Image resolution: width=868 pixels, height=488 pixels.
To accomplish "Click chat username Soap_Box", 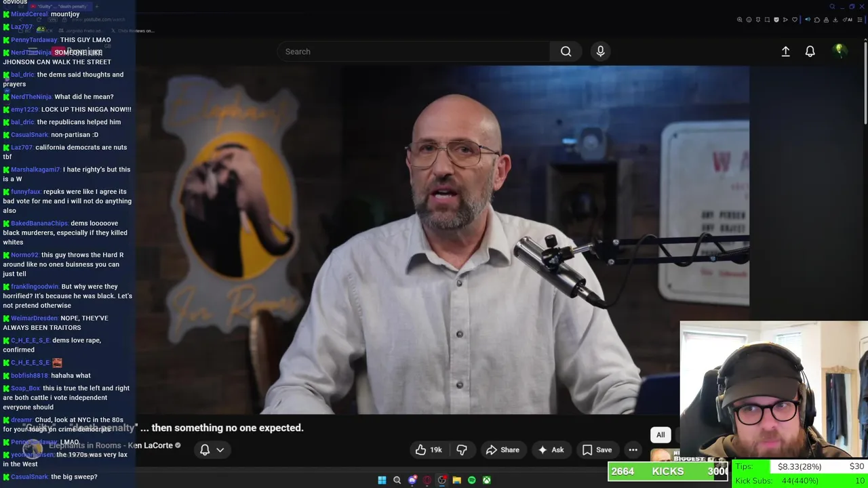I will [26, 388].
